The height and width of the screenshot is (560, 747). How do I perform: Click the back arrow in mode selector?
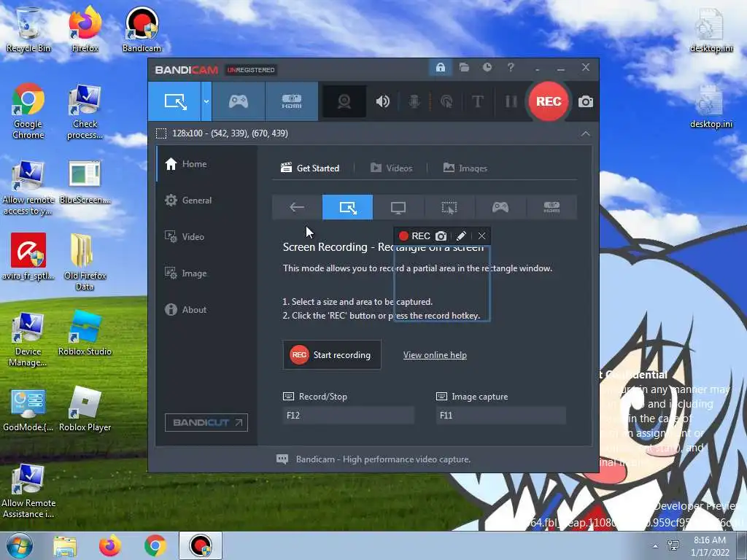point(297,207)
